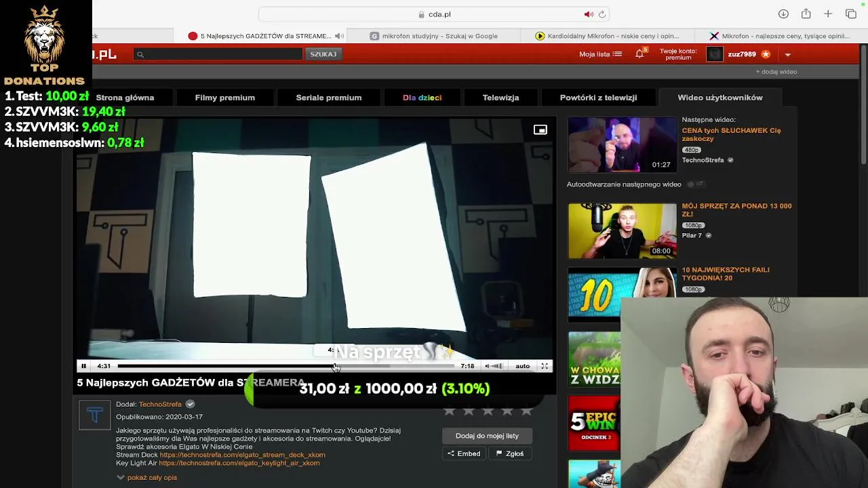Toggle picture-in-picture icon on video

[540, 130]
